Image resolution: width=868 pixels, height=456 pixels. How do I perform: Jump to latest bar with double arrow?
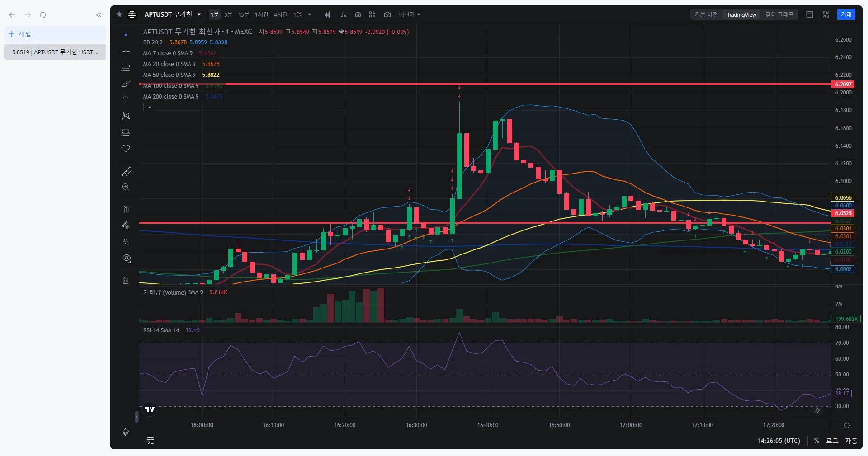pos(817,410)
